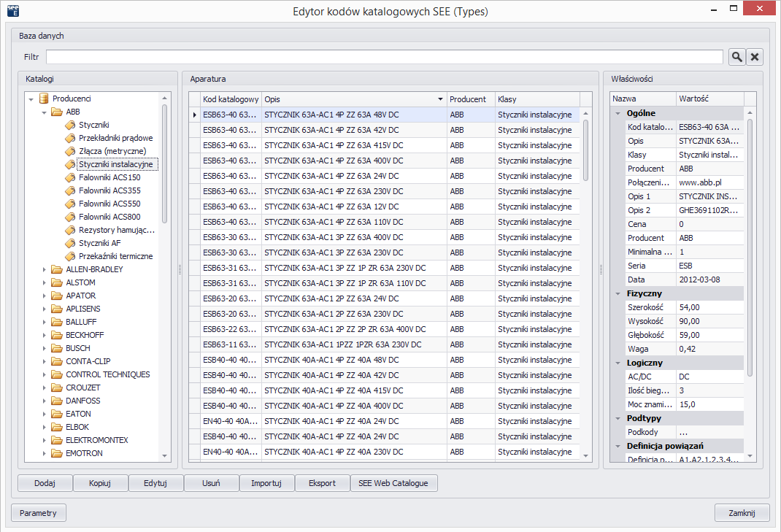Click the Dodaj button
This screenshot has height=532, width=781.
pos(45,483)
